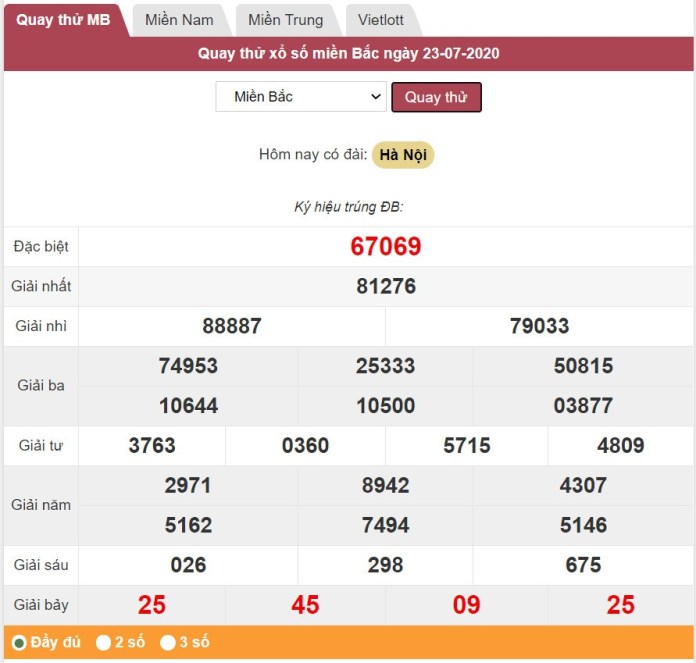The height and width of the screenshot is (663, 696).
Task: Go to the Vietlott tab
Action: (383, 20)
